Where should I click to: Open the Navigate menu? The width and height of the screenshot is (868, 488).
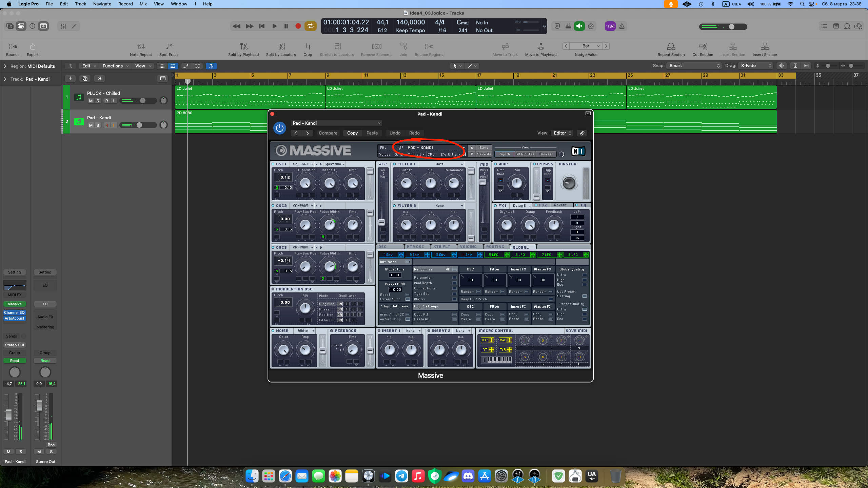click(x=102, y=4)
